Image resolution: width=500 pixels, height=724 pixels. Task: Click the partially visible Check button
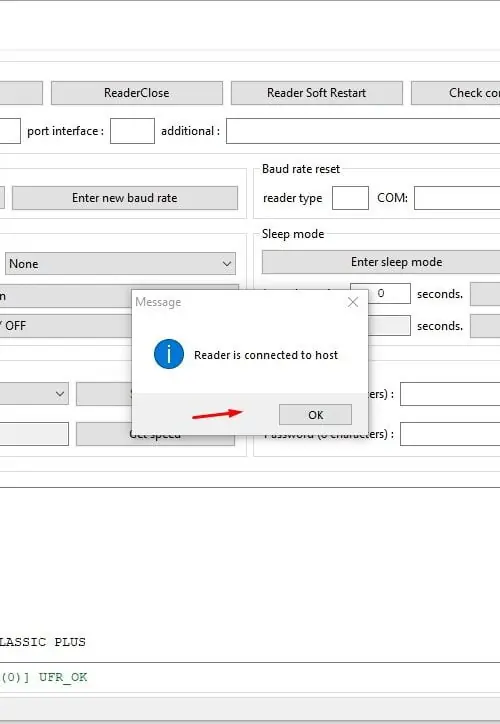coord(456,93)
